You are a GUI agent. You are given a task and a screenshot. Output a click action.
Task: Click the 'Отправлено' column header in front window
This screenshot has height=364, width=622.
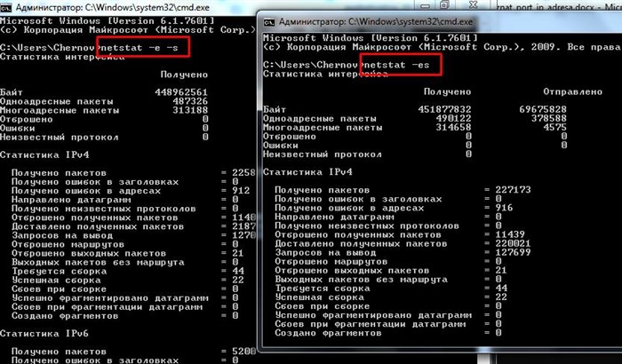point(572,91)
